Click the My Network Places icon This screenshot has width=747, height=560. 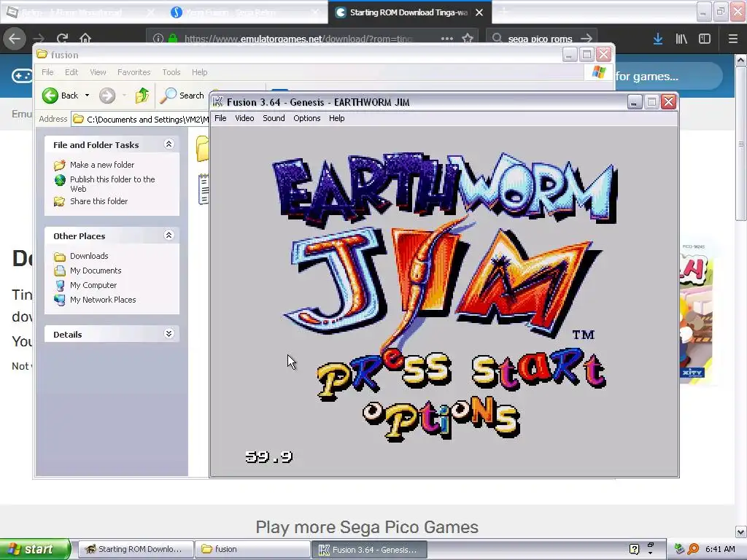60,300
